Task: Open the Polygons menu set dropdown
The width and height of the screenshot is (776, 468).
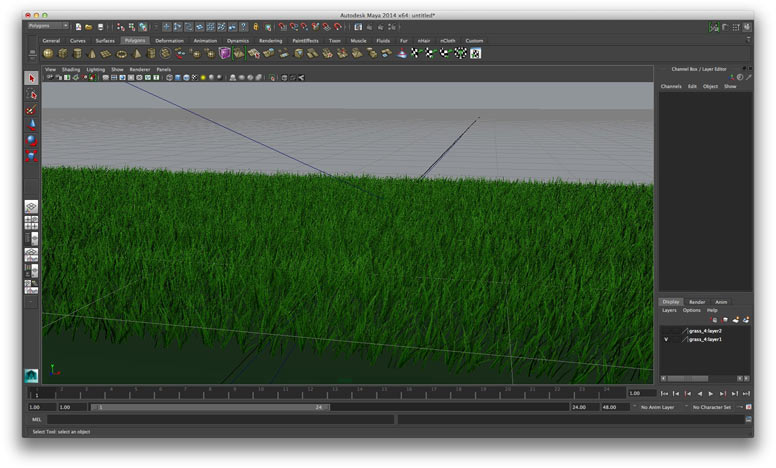Action: coord(48,26)
